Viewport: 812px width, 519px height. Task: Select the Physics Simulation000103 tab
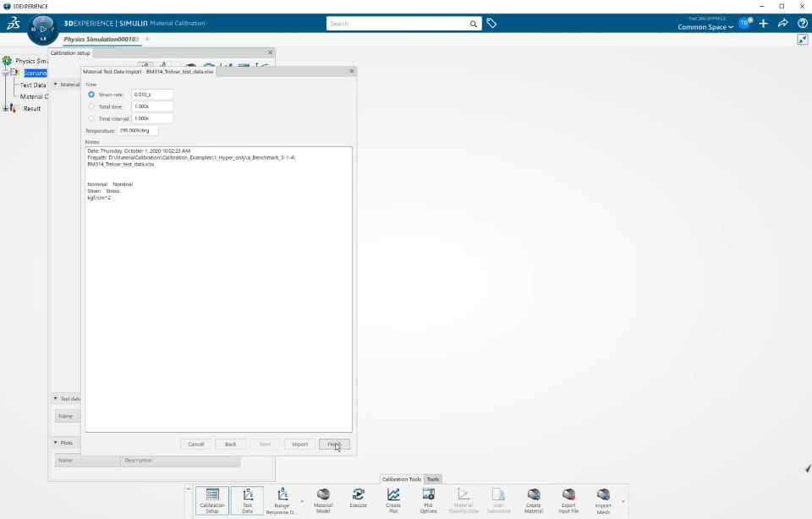101,40
